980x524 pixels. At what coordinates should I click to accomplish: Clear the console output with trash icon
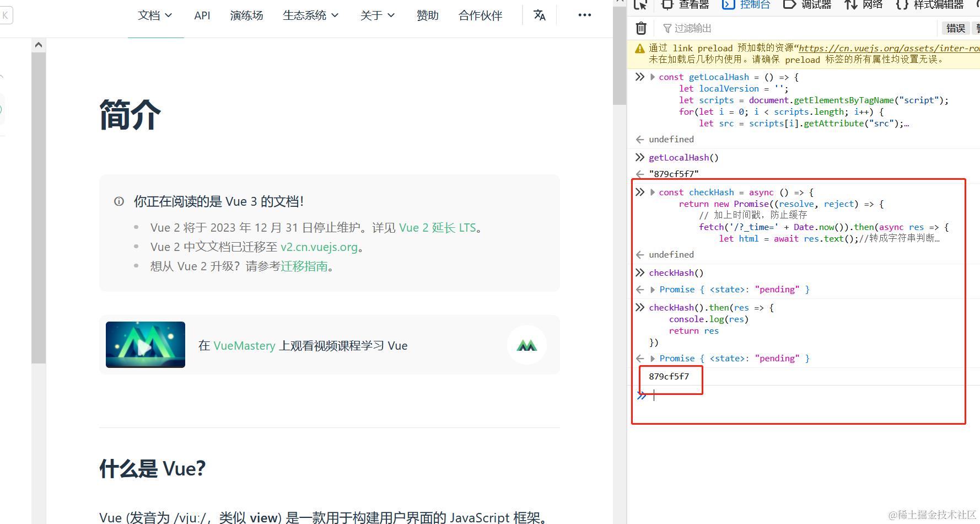(x=640, y=28)
